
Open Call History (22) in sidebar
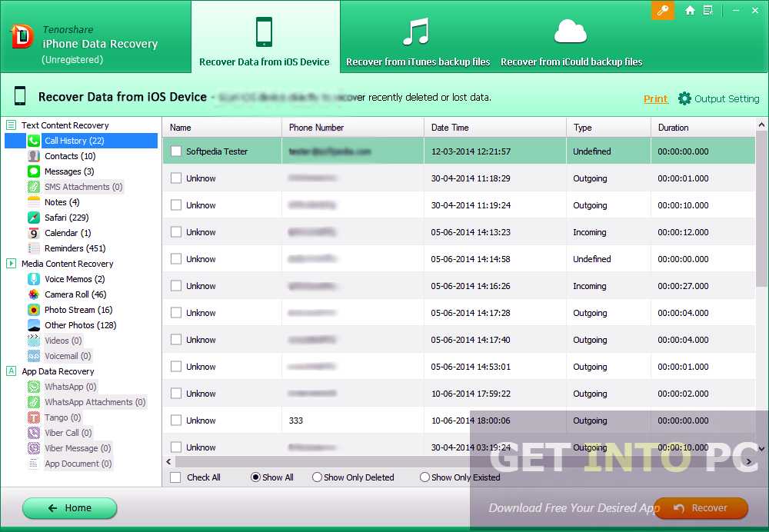(x=81, y=141)
